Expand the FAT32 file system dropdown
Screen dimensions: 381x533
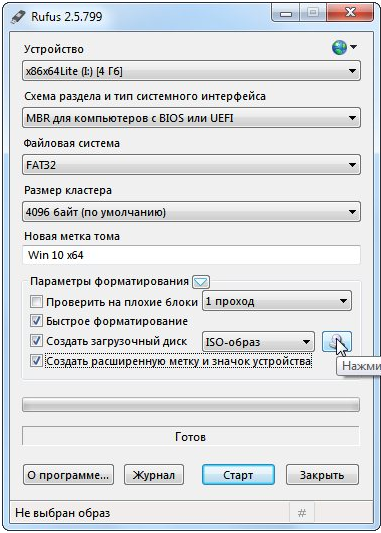(x=191, y=165)
